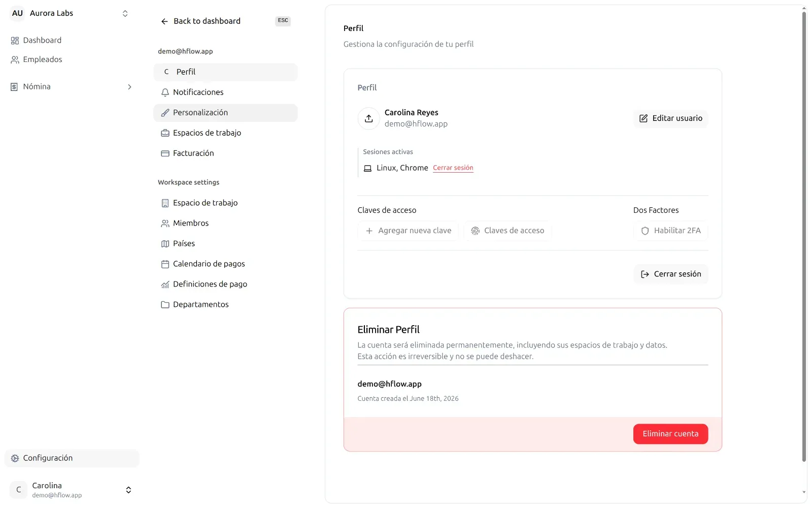Screen dimensions: 812x508
Task: Open Facturación settings
Action: (225, 153)
